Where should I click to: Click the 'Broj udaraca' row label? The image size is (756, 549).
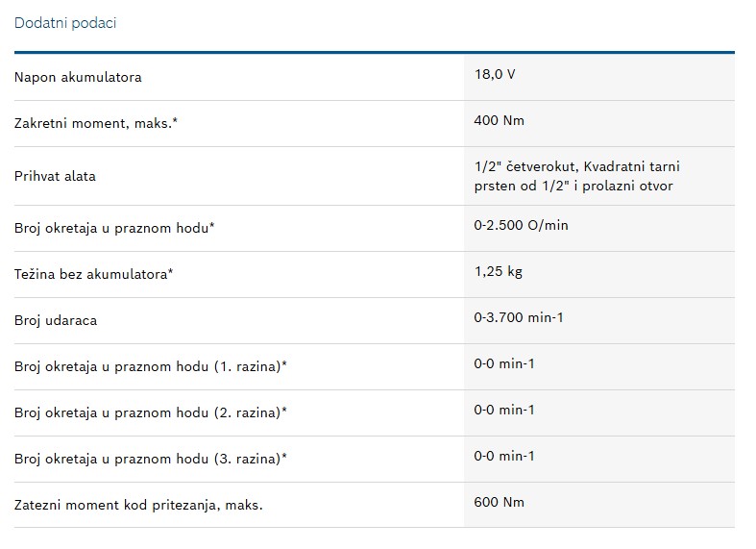(x=56, y=320)
